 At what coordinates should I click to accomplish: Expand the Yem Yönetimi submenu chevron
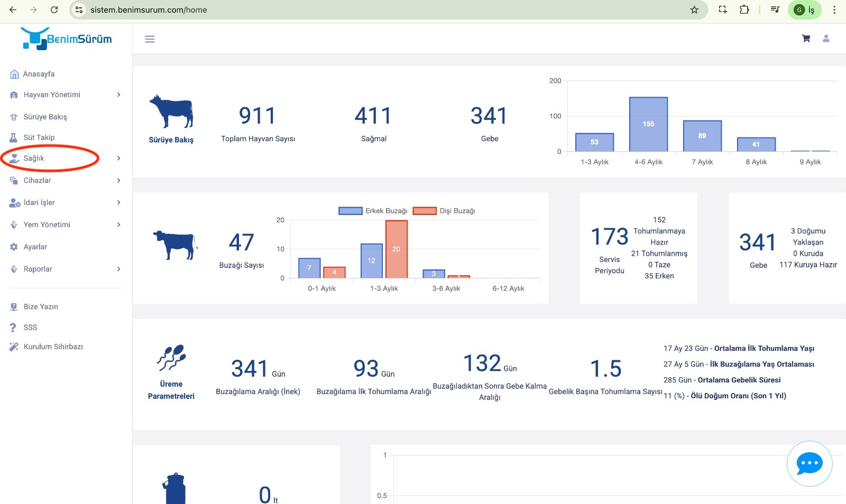[x=119, y=225]
